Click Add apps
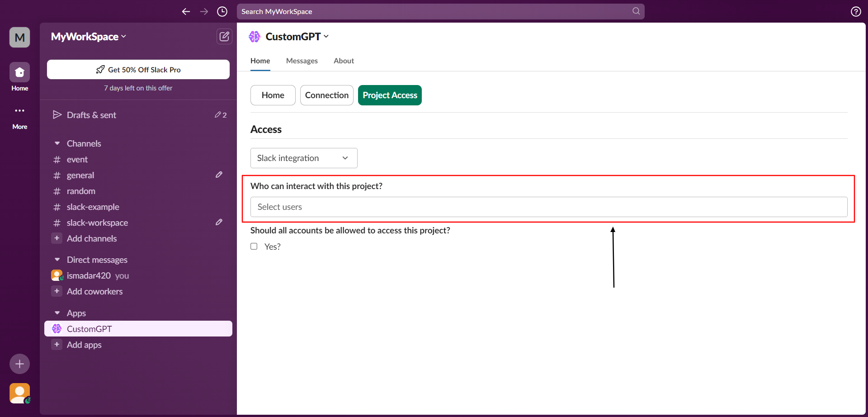868x417 pixels. pyautogui.click(x=138, y=345)
